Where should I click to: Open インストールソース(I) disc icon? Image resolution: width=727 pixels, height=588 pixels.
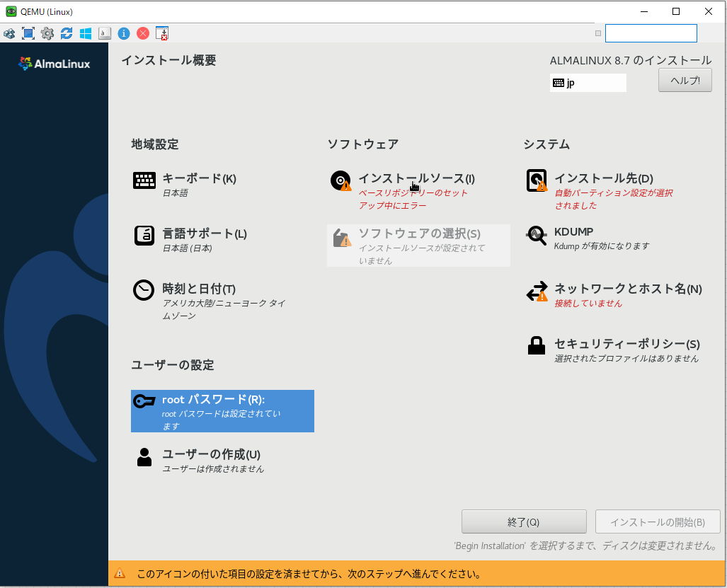340,180
